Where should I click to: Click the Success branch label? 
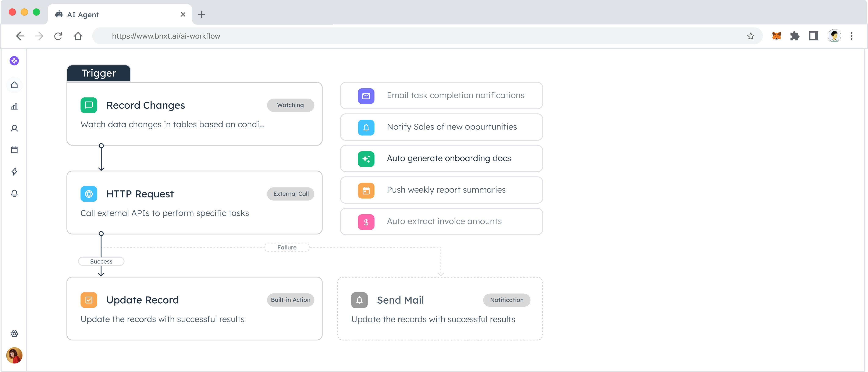[x=101, y=261]
